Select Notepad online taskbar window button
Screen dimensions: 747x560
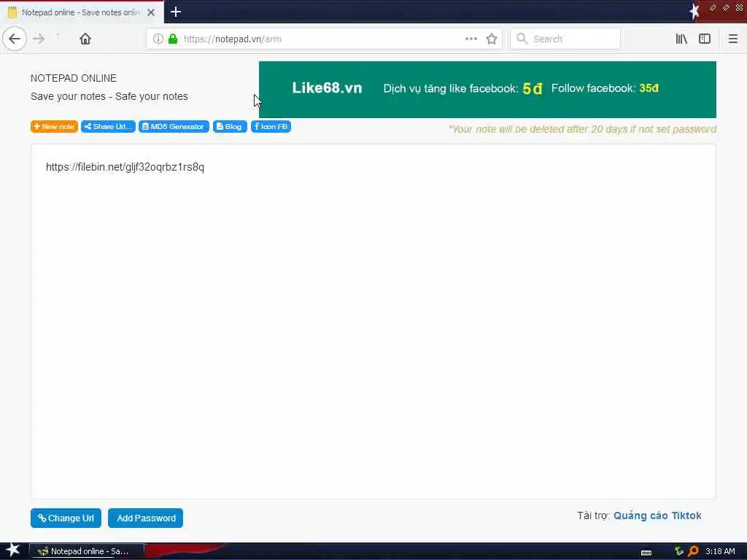coord(87,551)
